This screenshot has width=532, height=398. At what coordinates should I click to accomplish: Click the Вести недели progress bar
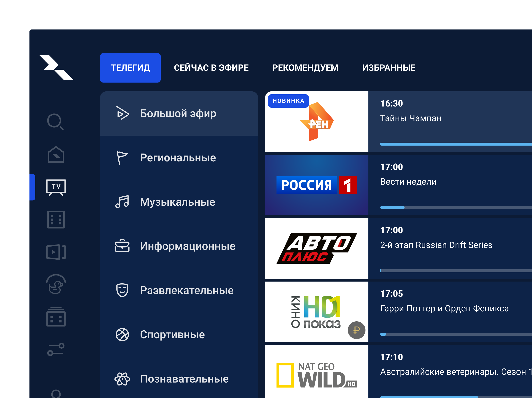pos(456,207)
